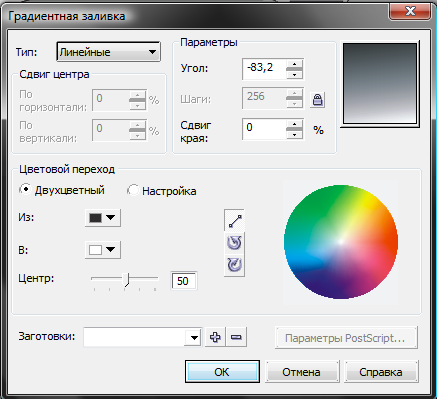Add preset with plus icon
437x399 pixels.
click(x=215, y=337)
